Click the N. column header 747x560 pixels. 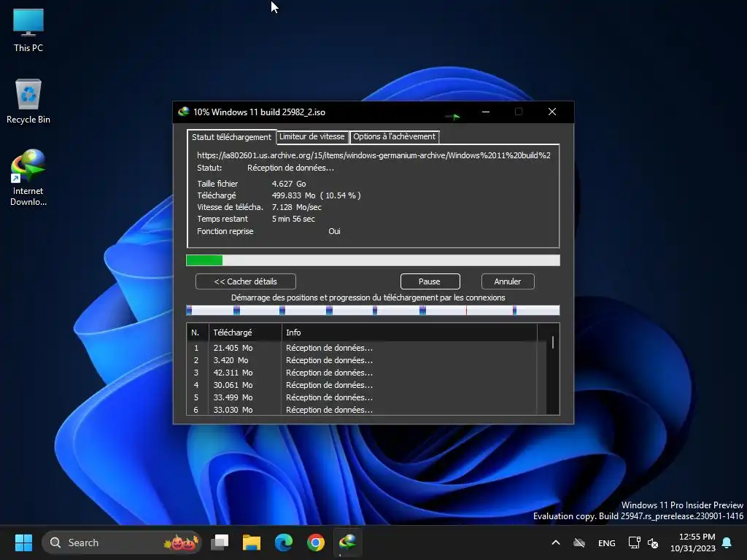click(198, 332)
